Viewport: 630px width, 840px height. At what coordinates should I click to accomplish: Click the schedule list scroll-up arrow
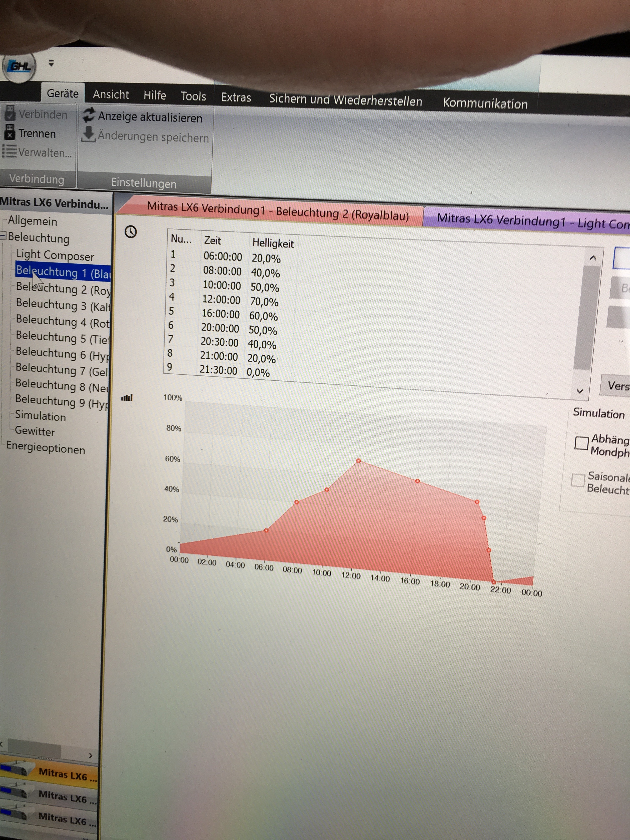[593, 258]
